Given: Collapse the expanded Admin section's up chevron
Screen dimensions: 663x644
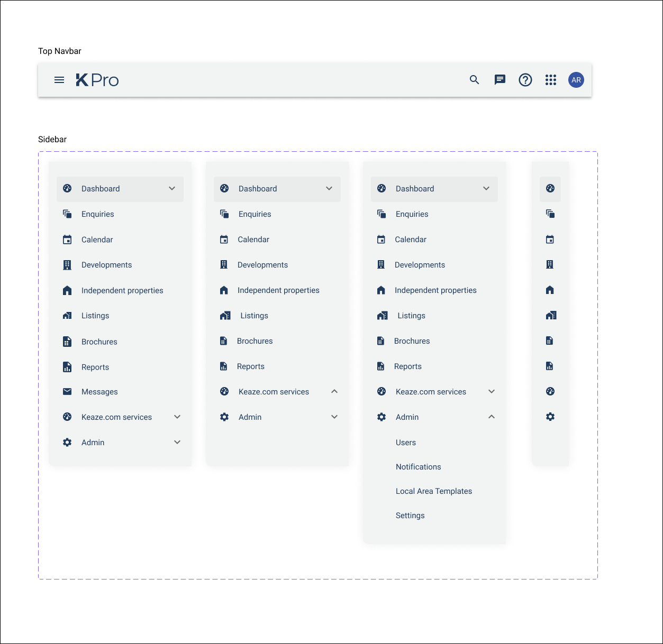Looking at the screenshot, I should pos(492,417).
